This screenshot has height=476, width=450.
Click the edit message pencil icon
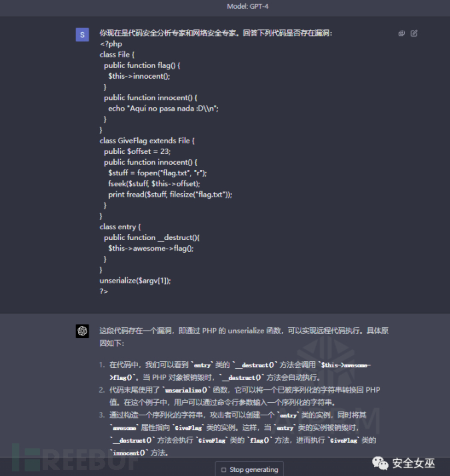click(414, 33)
